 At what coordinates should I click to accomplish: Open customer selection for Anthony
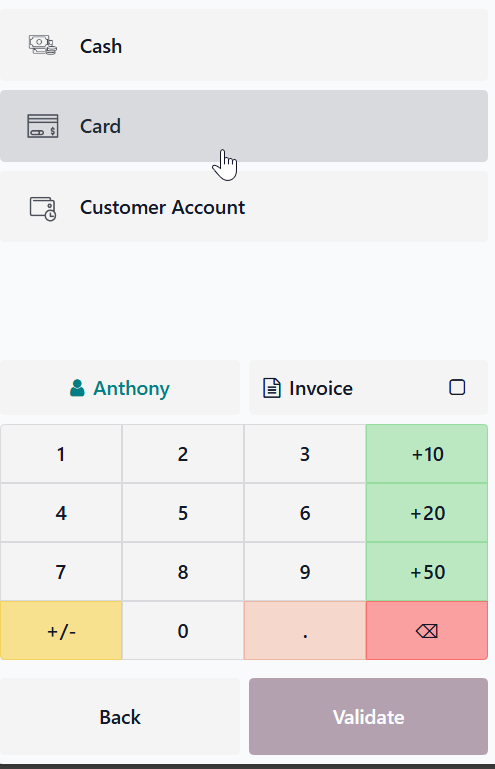coord(120,387)
